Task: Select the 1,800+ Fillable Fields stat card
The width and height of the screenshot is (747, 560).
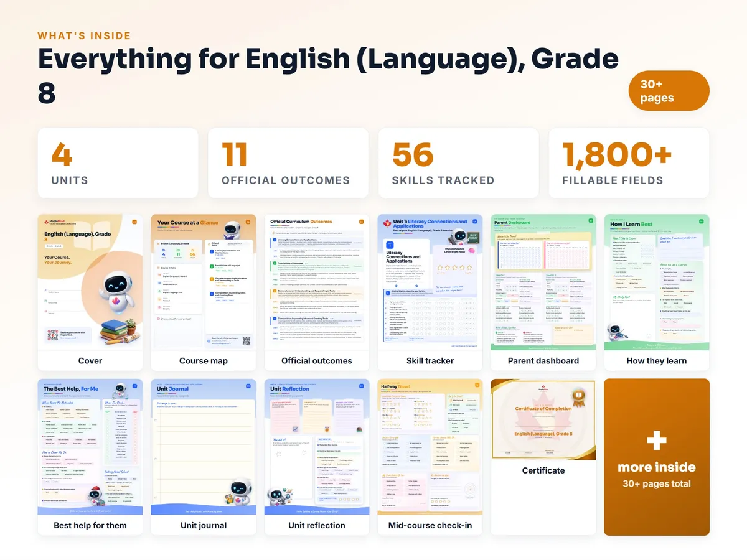Action: click(x=629, y=163)
